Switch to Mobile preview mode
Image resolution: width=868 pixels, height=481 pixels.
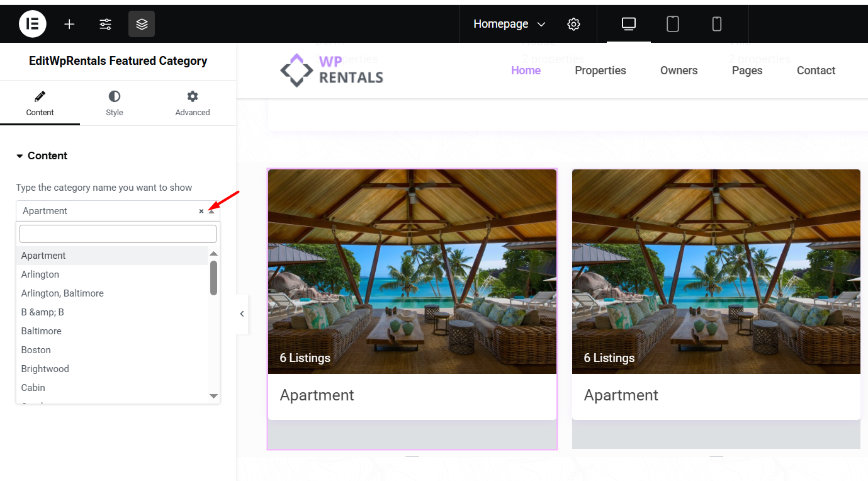[x=716, y=24]
